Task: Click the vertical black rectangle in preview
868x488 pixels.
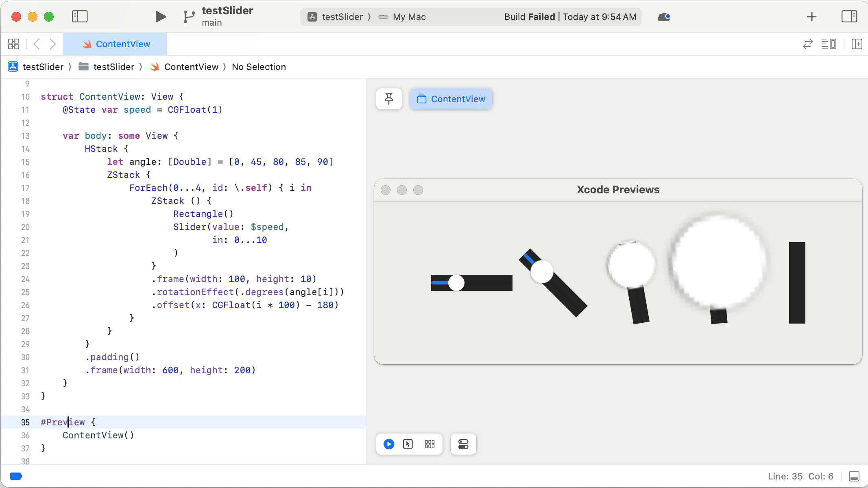Action: click(797, 283)
